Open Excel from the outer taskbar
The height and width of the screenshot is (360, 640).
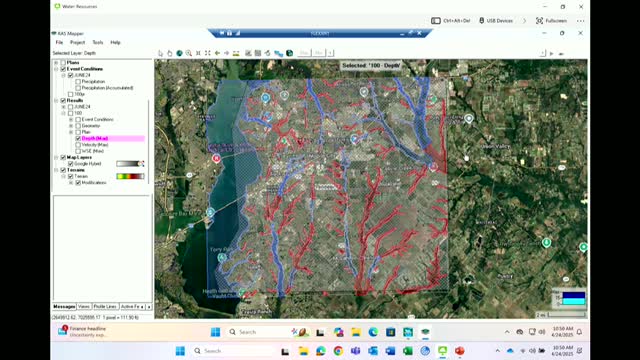(x=407, y=351)
